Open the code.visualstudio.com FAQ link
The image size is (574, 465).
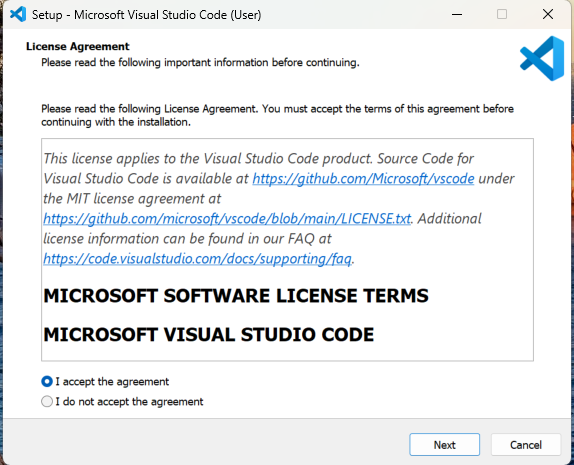pyautogui.click(x=197, y=258)
